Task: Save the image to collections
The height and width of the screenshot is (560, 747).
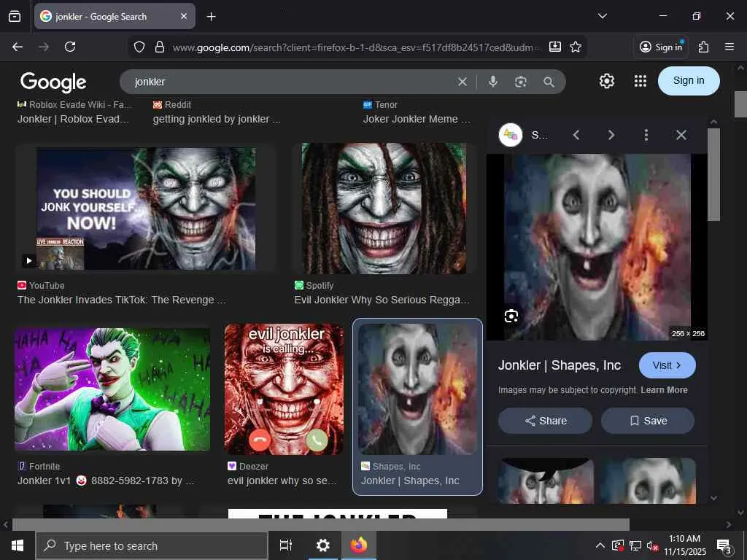Action: point(648,421)
